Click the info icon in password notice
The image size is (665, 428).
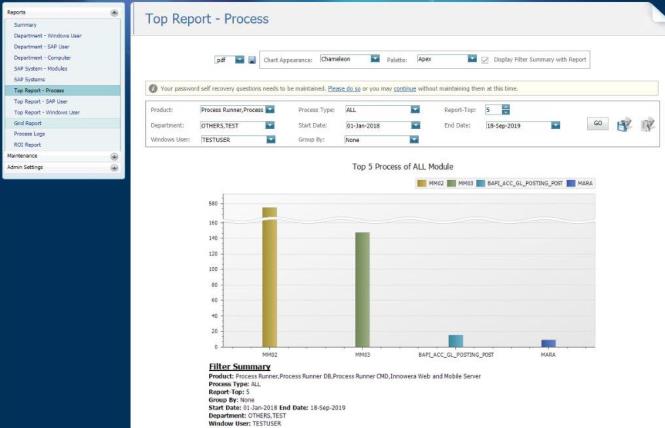point(153,88)
